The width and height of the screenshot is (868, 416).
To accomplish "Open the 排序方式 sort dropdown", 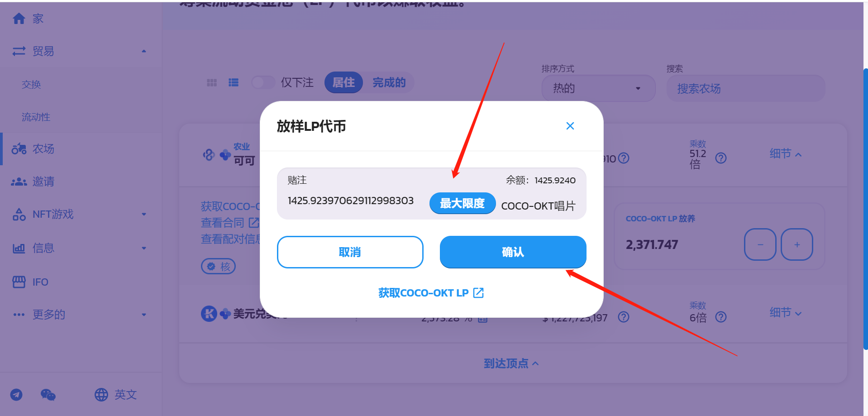I will 598,88.
